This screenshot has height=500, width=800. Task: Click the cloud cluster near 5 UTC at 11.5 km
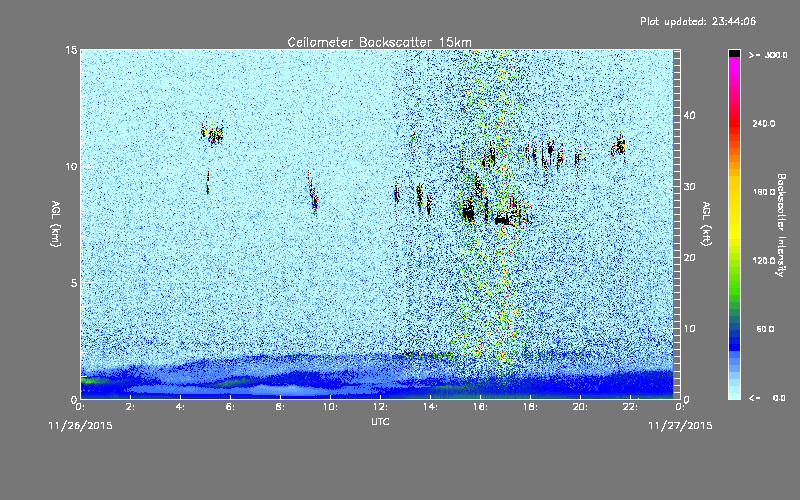point(212,134)
